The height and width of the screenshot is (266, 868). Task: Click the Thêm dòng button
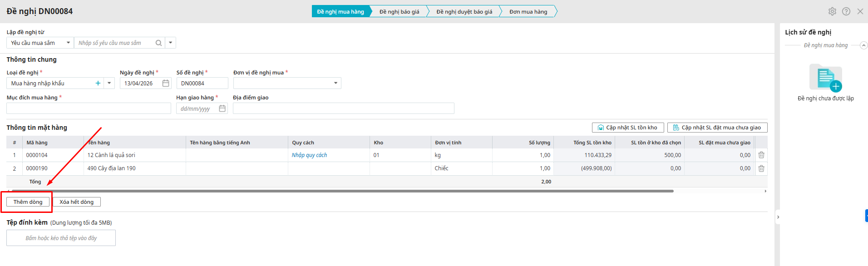point(28,202)
